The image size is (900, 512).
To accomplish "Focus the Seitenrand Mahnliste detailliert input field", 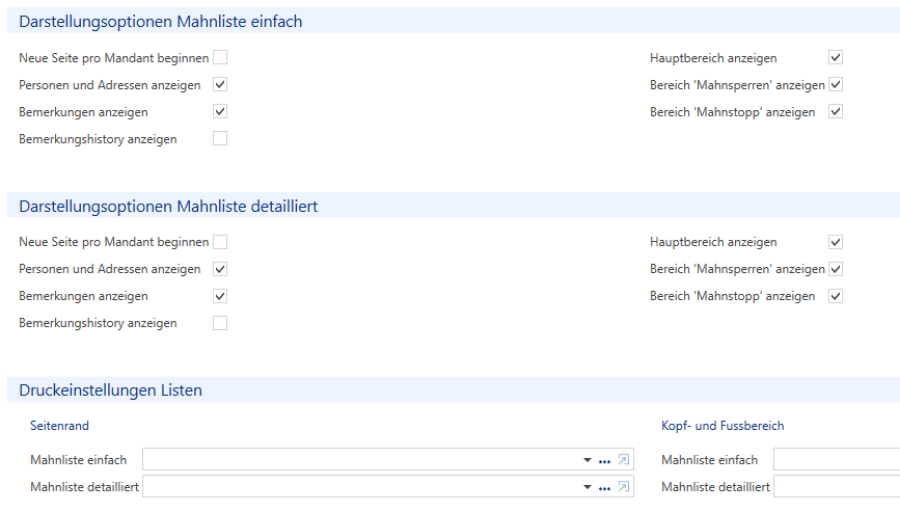I will [388, 486].
